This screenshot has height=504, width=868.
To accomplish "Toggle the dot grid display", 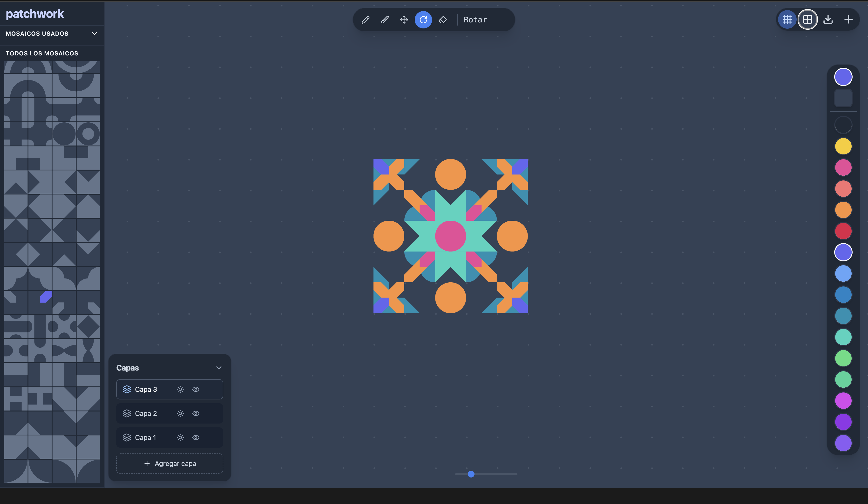I will pyautogui.click(x=787, y=19).
